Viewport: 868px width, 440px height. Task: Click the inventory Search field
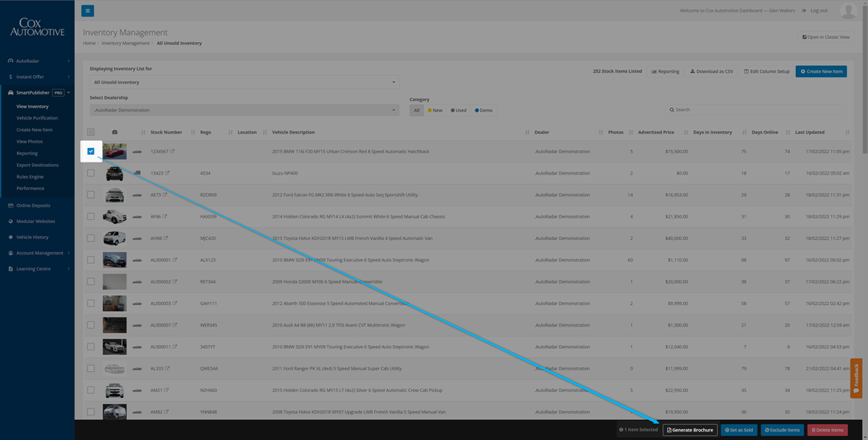tap(756, 110)
